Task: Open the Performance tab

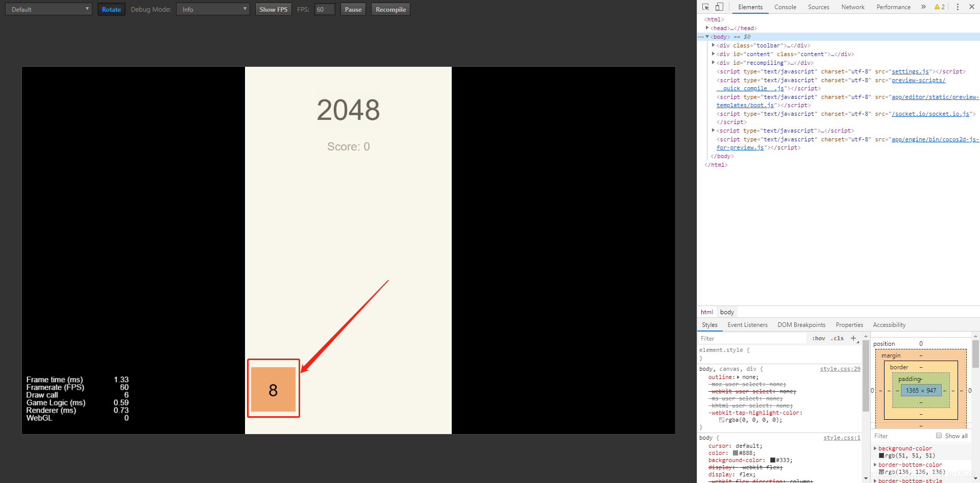Action: tap(893, 7)
